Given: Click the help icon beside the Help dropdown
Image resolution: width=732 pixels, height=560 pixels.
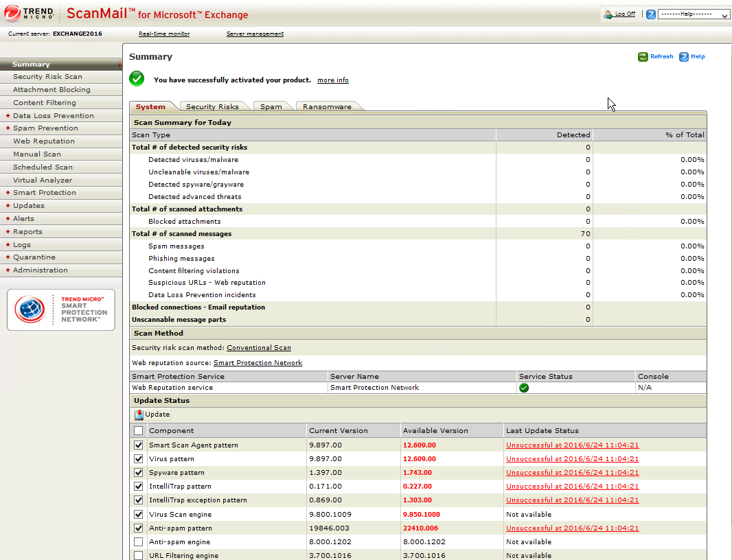Looking at the screenshot, I should tap(651, 14).
